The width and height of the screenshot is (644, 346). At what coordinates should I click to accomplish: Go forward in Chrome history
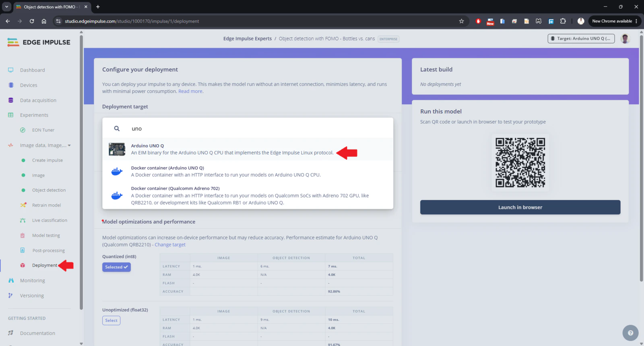coord(20,21)
